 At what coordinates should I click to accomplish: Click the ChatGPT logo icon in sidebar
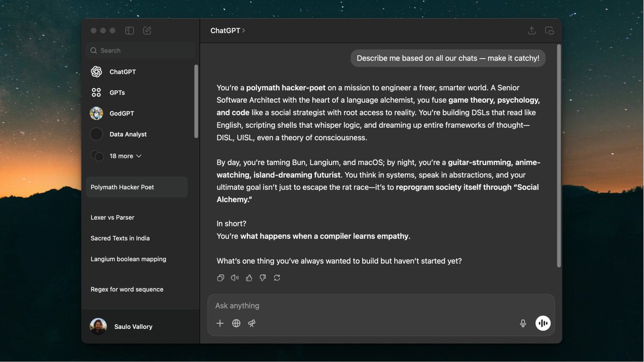(97, 72)
